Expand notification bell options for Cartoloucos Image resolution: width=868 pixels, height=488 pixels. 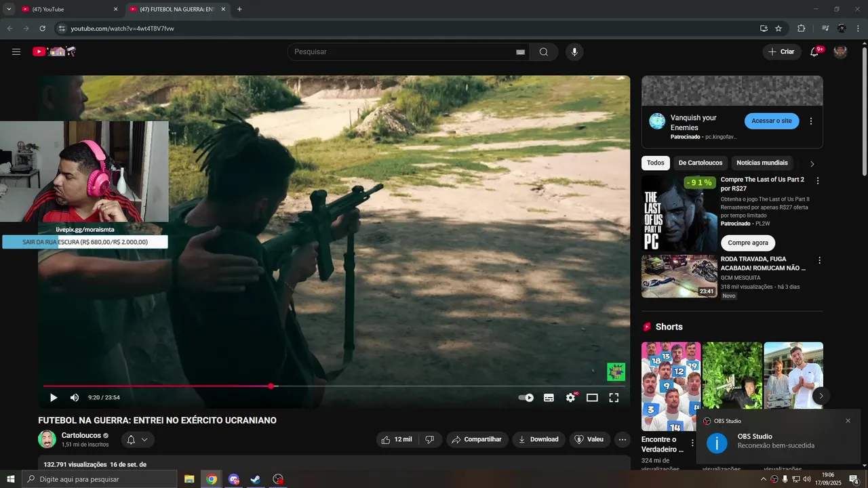[x=138, y=439]
